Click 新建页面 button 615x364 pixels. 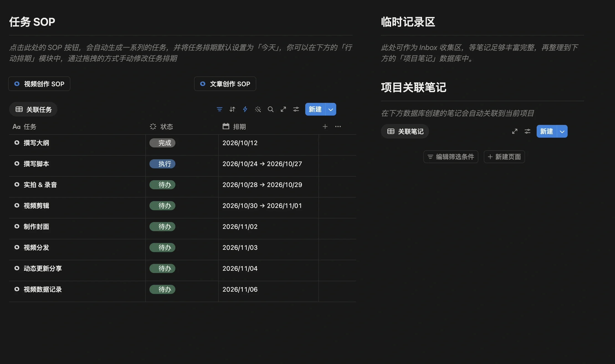[504, 157]
